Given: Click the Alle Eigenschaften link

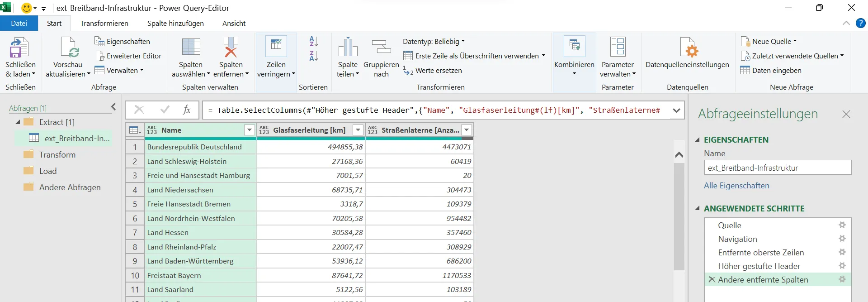Looking at the screenshot, I should pyautogui.click(x=736, y=186).
